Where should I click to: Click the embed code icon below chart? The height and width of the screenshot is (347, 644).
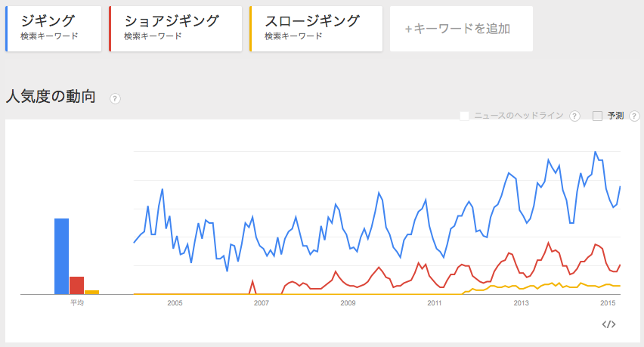tap(608, 324)
